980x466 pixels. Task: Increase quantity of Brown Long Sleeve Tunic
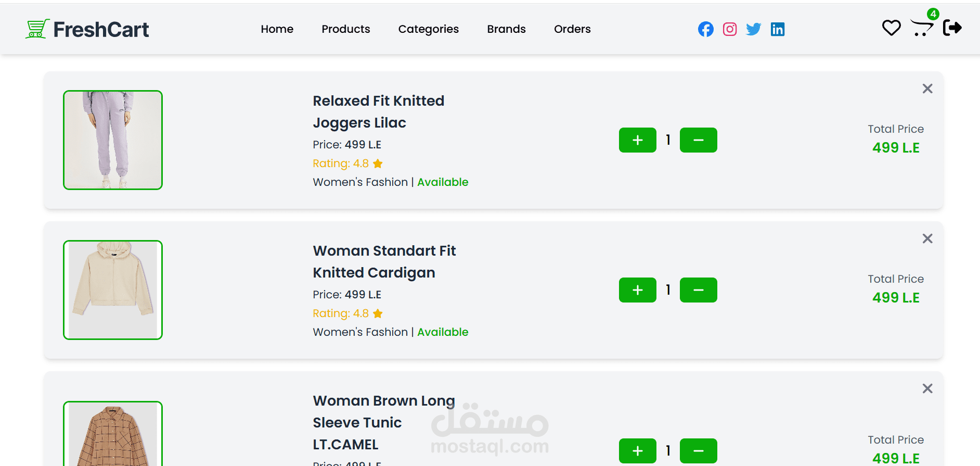click(x=637, y=451)
